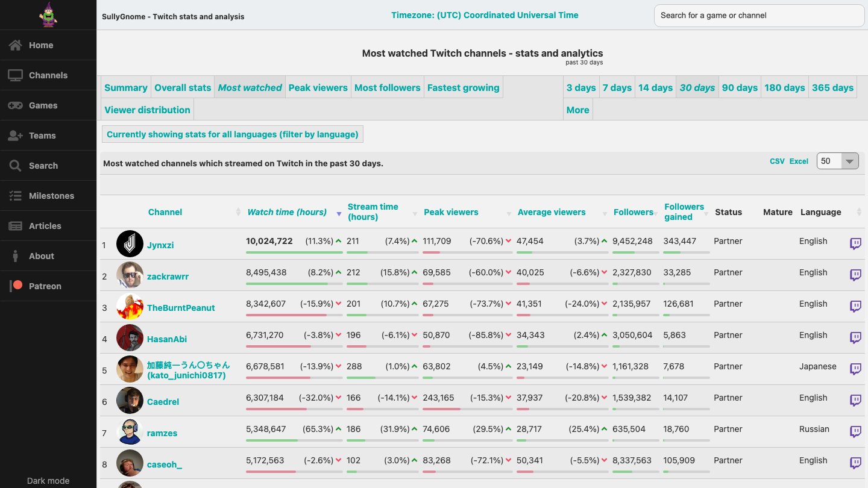Open the caseoh_ channel name link
This screenshot has width=868, height=488.
pyautogui.click(x=165, y=465)
